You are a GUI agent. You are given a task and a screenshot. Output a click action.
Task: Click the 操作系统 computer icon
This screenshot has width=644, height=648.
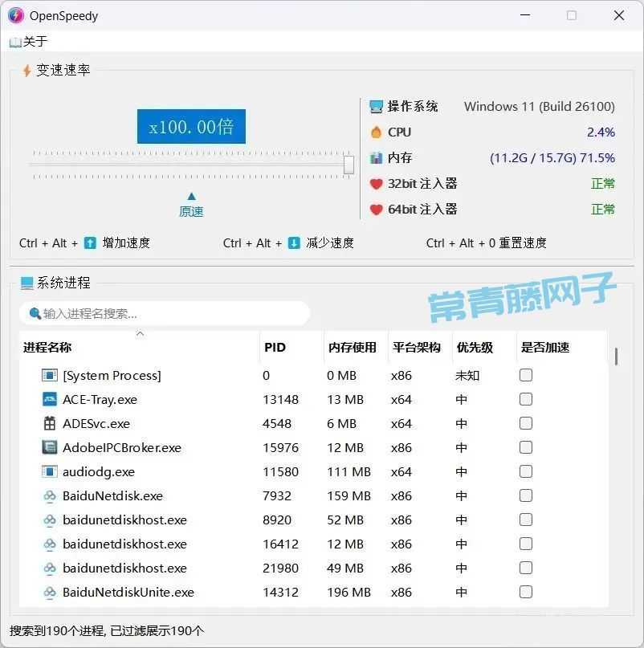point(376,107)
